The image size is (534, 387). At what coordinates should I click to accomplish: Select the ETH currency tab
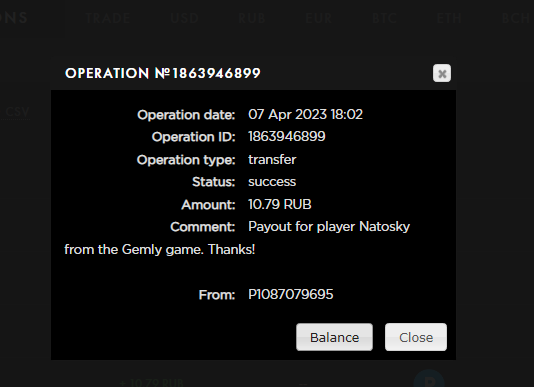click(449, 18)
